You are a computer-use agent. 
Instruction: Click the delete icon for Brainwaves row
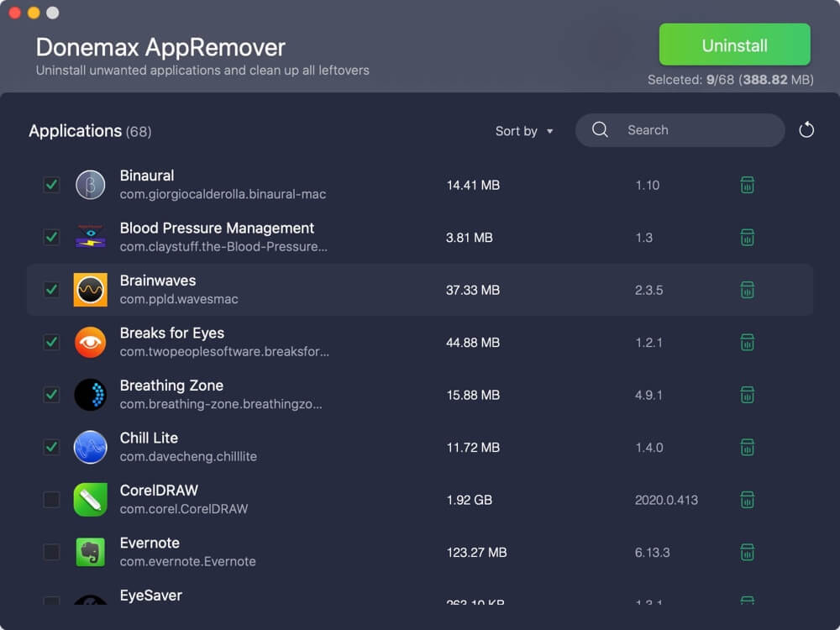[x=747, y=290]
